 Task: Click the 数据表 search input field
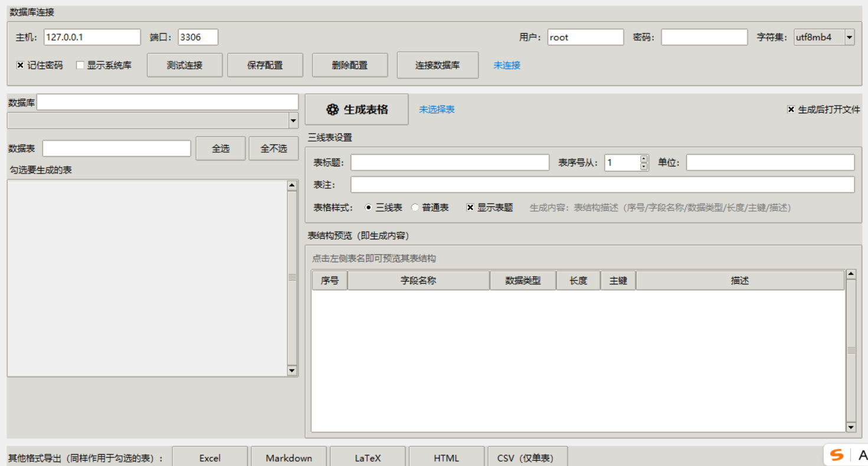point(117,149)
